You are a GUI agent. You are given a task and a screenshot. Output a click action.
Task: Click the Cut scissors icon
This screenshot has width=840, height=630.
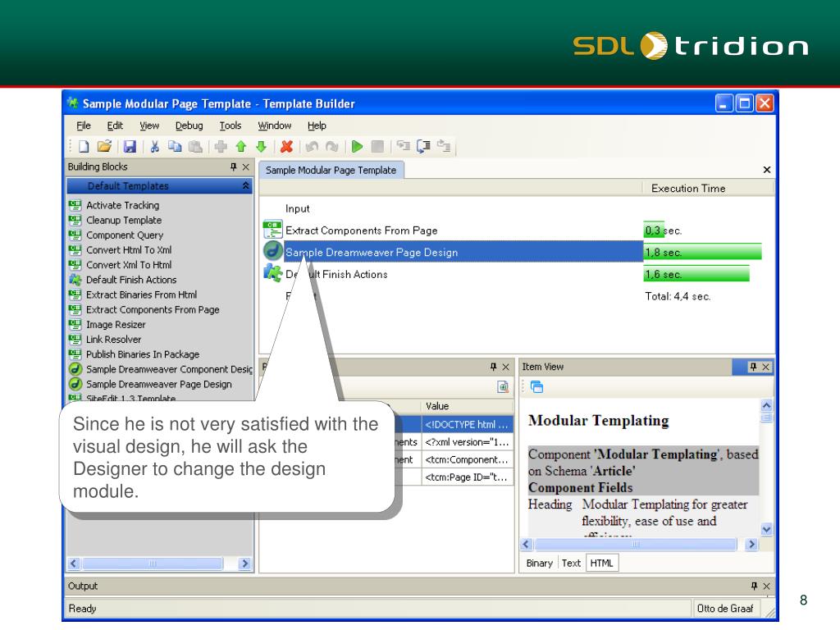click(155, 146)
